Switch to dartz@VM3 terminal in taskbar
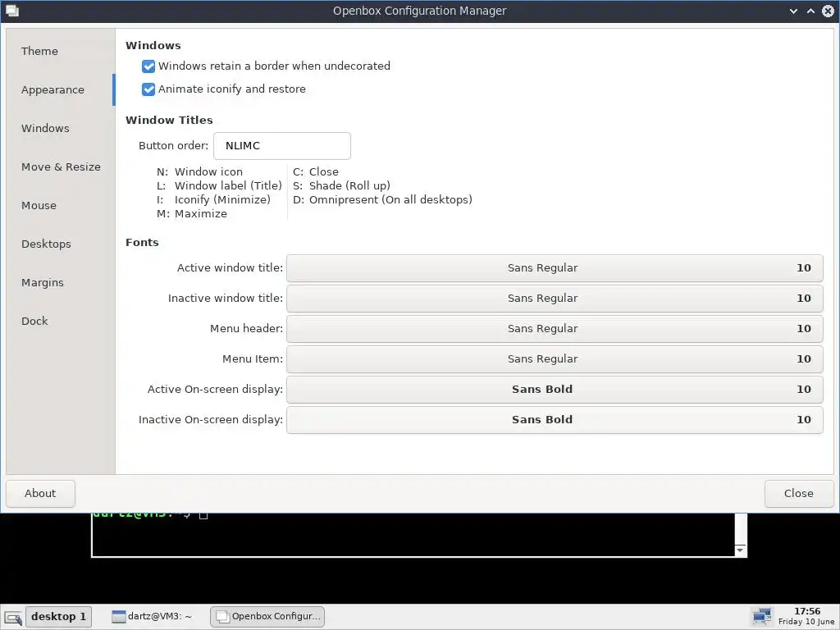Image resolution: width=840 pixels, height=630 pixels. point(152,617)
